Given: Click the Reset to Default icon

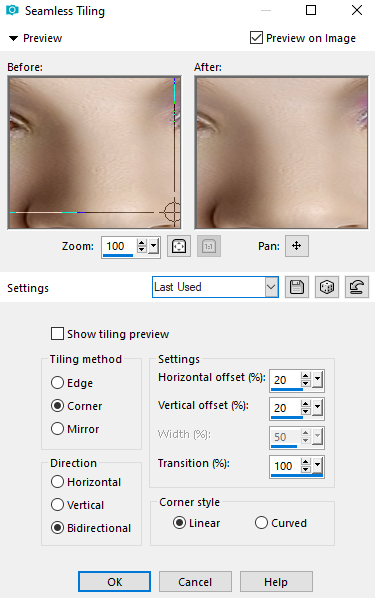Looking at the screenshot, I should 357,287.
